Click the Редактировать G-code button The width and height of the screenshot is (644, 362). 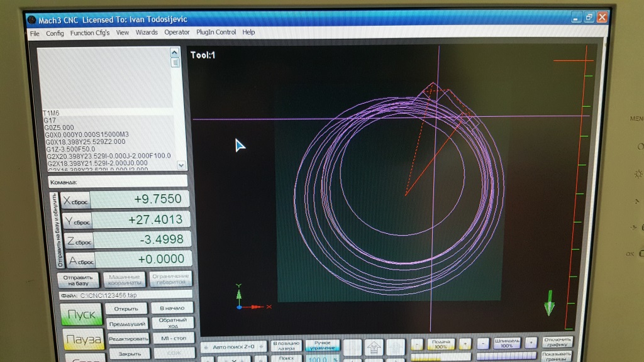click(128, 339)
